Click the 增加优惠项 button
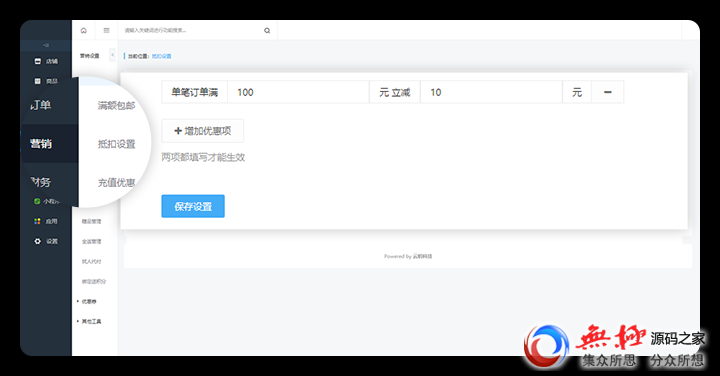This screenshot has height=376, width=720. pyautogui.click(x=202, y=131)
